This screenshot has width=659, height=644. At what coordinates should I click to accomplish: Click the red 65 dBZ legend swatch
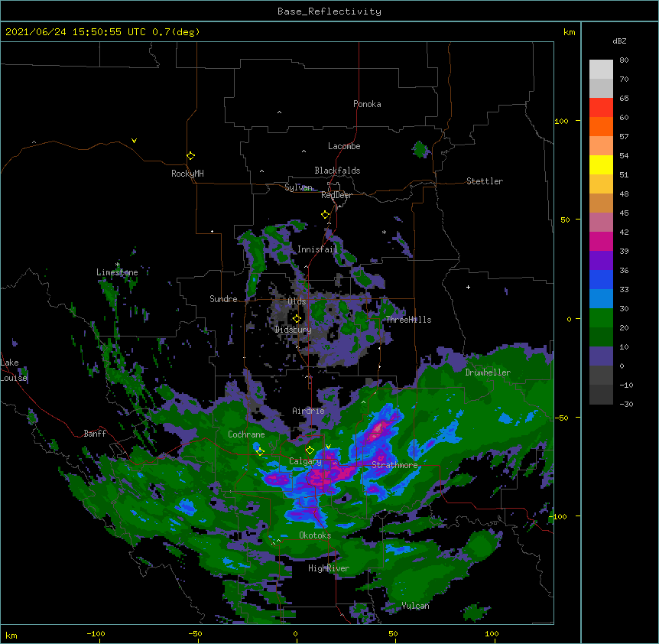coord(601,108)
